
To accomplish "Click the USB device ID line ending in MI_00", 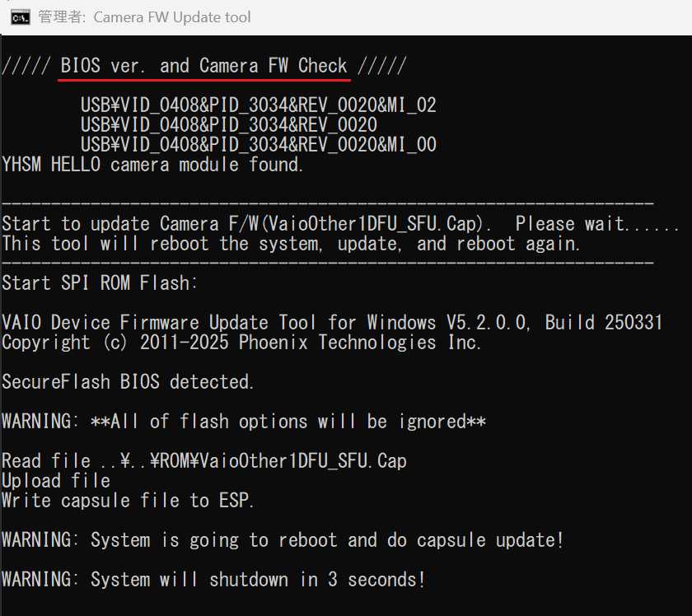I will tap(258, 145).
